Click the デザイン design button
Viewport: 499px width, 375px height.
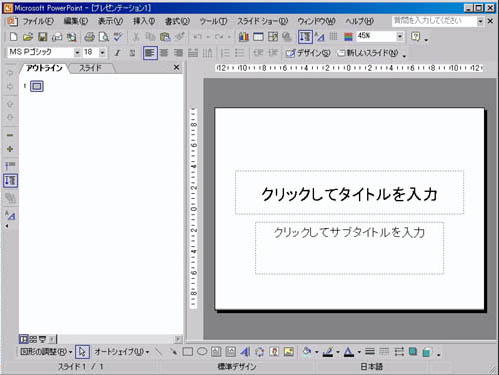click(x=308, y=53)
